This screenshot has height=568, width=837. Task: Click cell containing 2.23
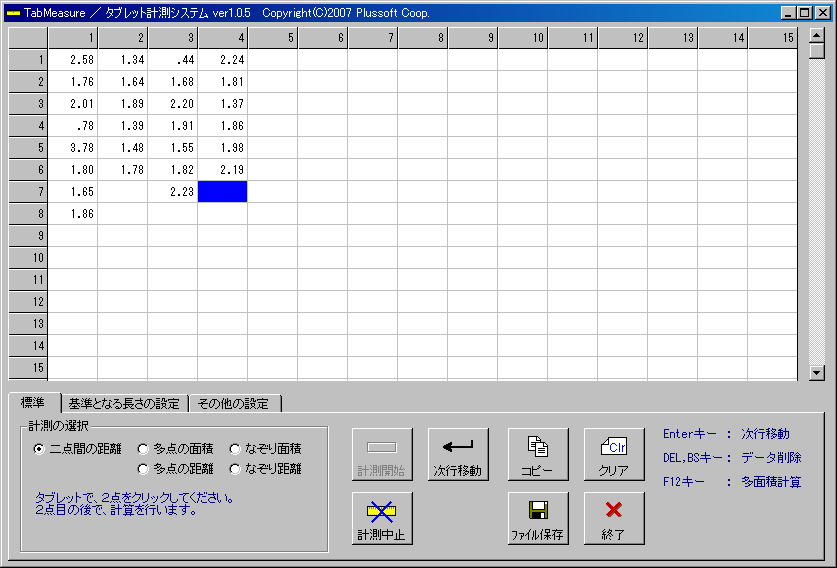[173, 192]
